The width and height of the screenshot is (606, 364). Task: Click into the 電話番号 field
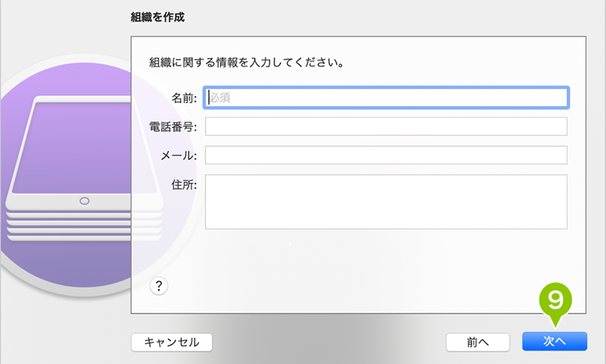386,127
